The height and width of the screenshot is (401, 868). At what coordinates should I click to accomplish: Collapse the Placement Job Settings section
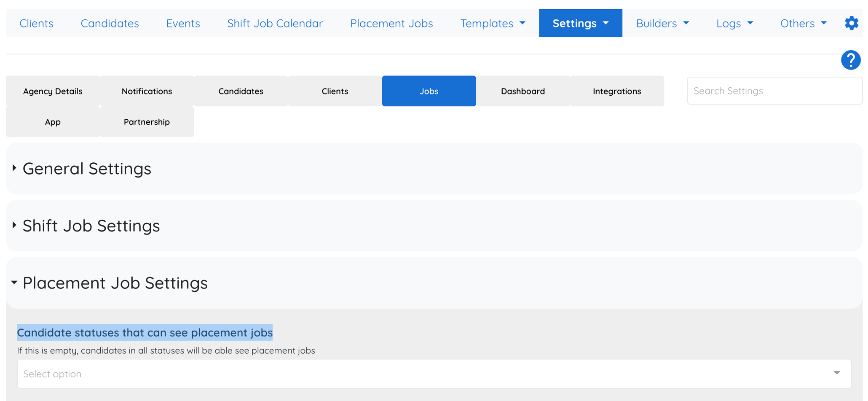[115, 283]
